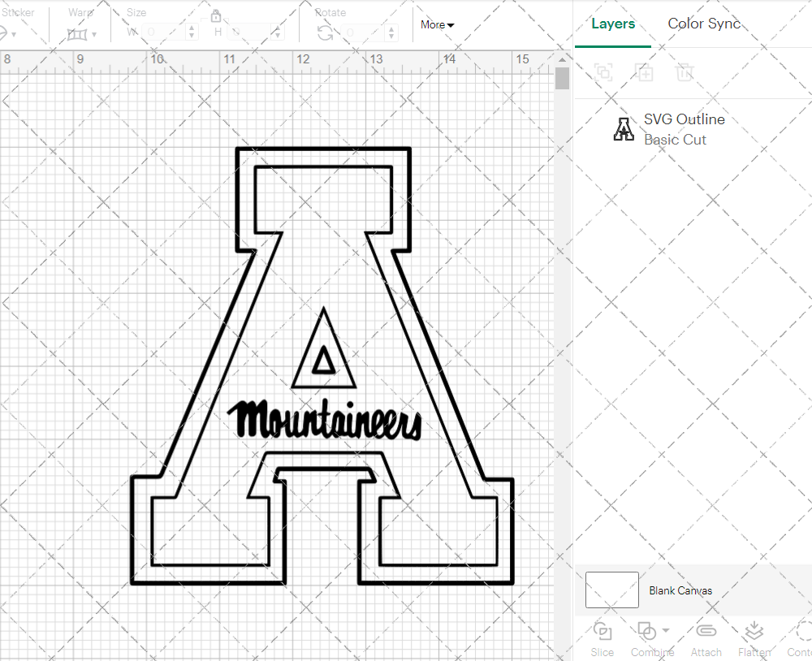Change the Blank Canvas color swatch
Image resolution: width=812 pixels, height=661 pixels.
(x=611, y=590)
